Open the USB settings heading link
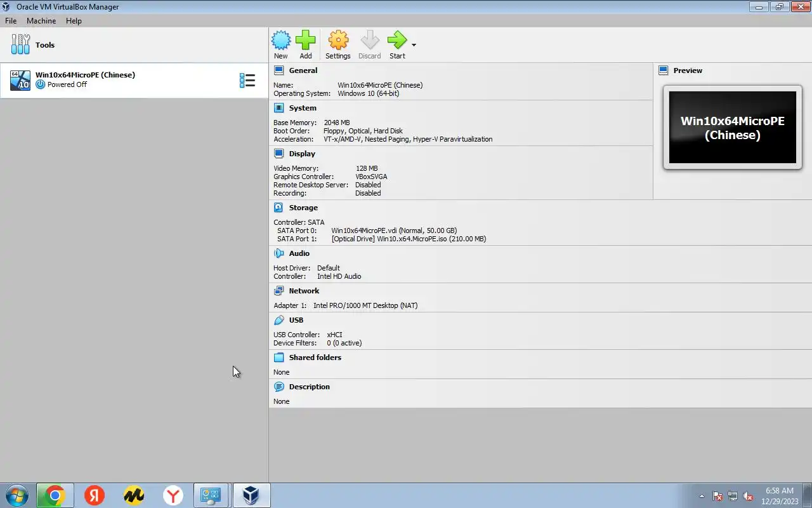 (296, 320)
